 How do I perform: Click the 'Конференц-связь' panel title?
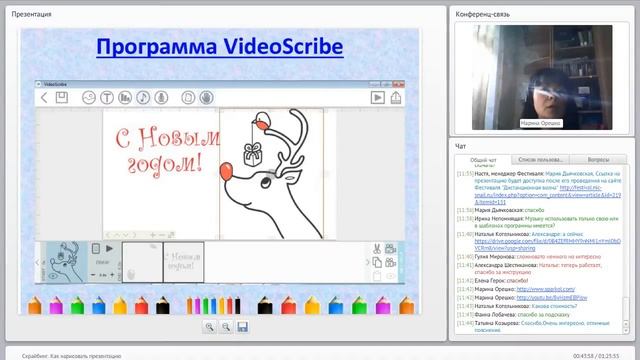tap(482, 14)
